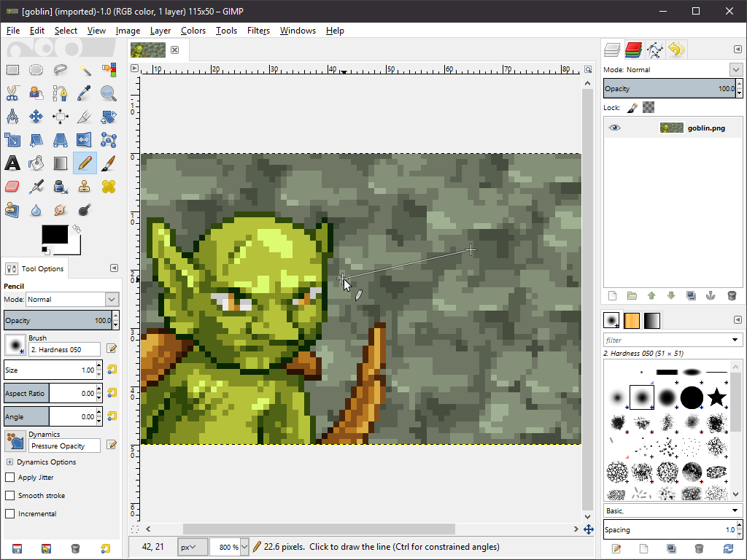Click the brush filter text field
Image resolution: width=747 pixels, height=560 pixels.
665,340
